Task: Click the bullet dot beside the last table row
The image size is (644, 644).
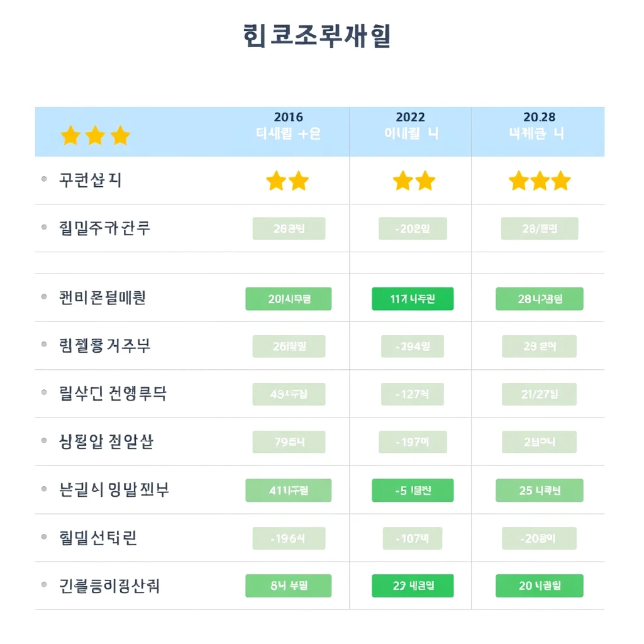Action: coord(44,585)
